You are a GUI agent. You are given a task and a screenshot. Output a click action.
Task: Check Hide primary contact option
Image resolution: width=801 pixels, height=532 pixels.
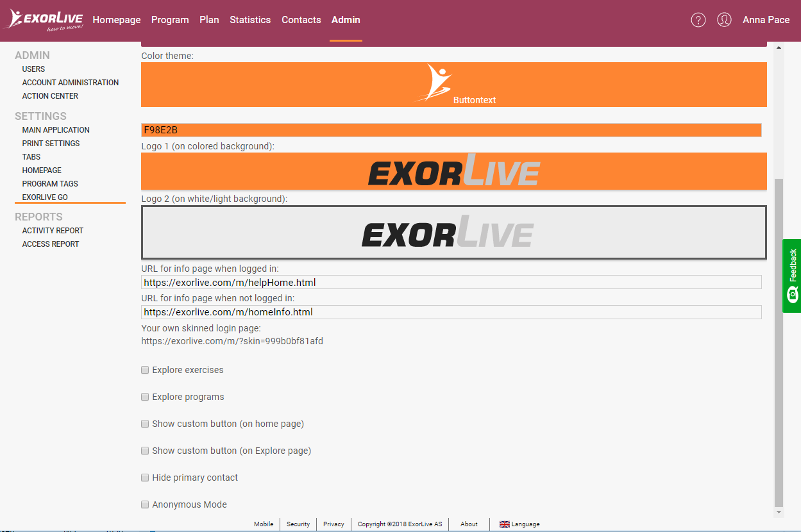[x=145, y=478]
